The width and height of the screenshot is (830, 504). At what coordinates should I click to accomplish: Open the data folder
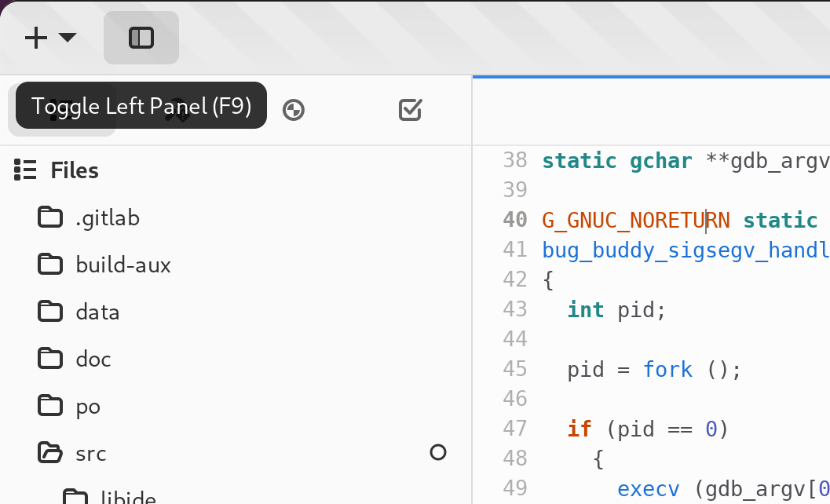click(97, 312)
